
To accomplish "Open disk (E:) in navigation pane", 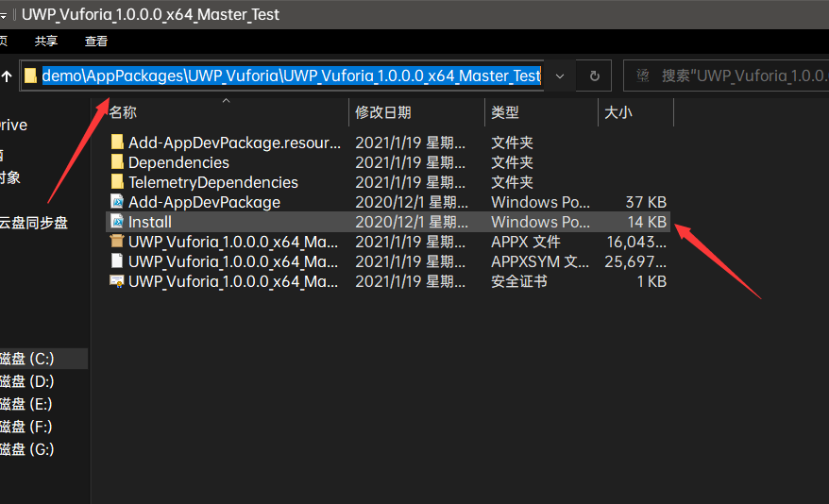I will (x=25, y=404).
